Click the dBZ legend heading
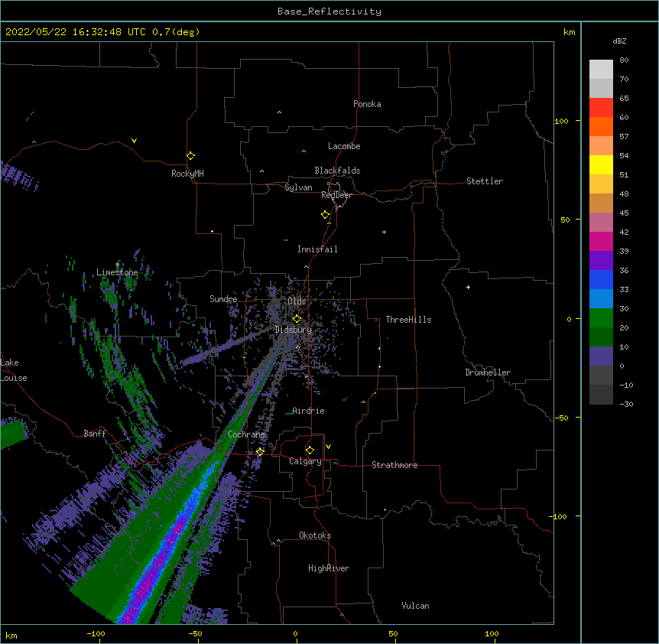Screen dimensions: 659x644 coord(619,41)
